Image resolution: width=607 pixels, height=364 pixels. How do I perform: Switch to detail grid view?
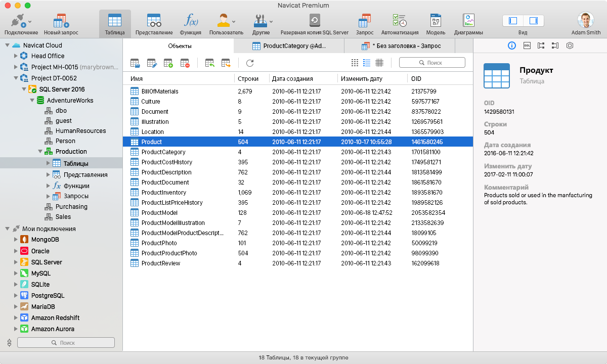[379, 63]
